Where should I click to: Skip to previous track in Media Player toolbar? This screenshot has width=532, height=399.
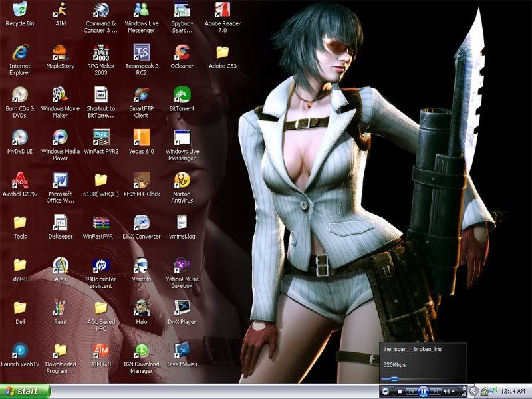point(410,391)
